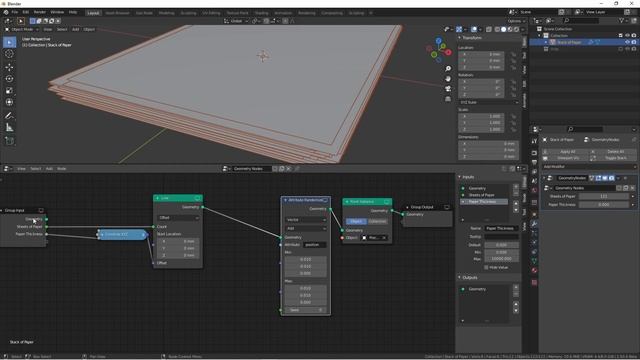Open Object Mode dropdown

22,29
